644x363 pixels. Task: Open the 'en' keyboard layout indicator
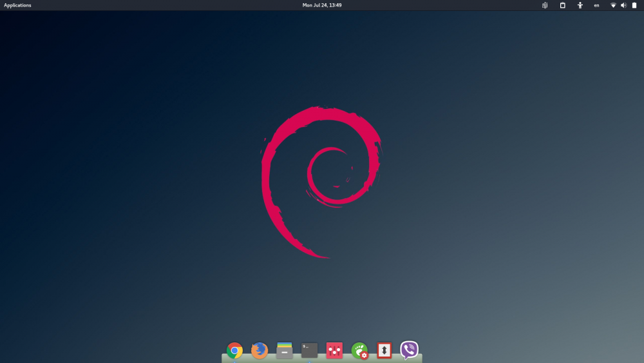click(596, 5)
